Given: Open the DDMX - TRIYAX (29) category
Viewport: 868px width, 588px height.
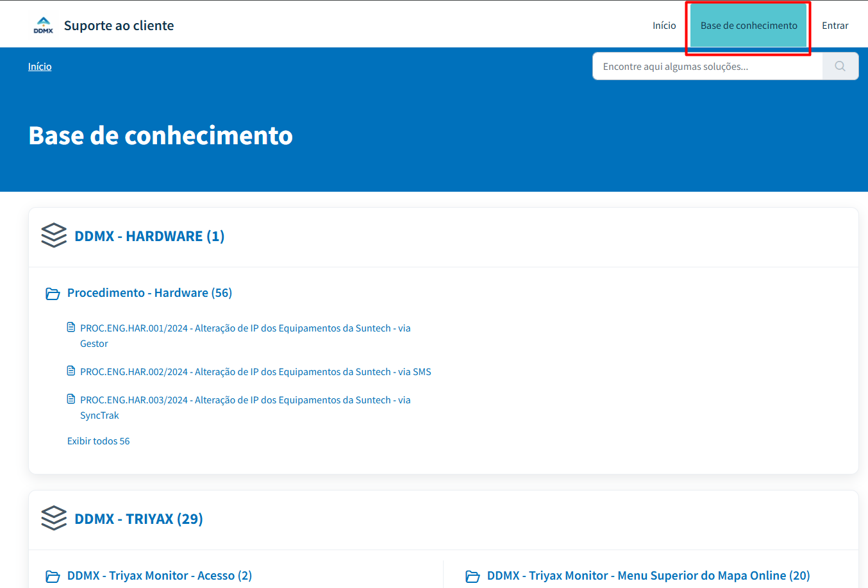Looking at the screenshot, I should pyautogui.click(x=138, y=519).
